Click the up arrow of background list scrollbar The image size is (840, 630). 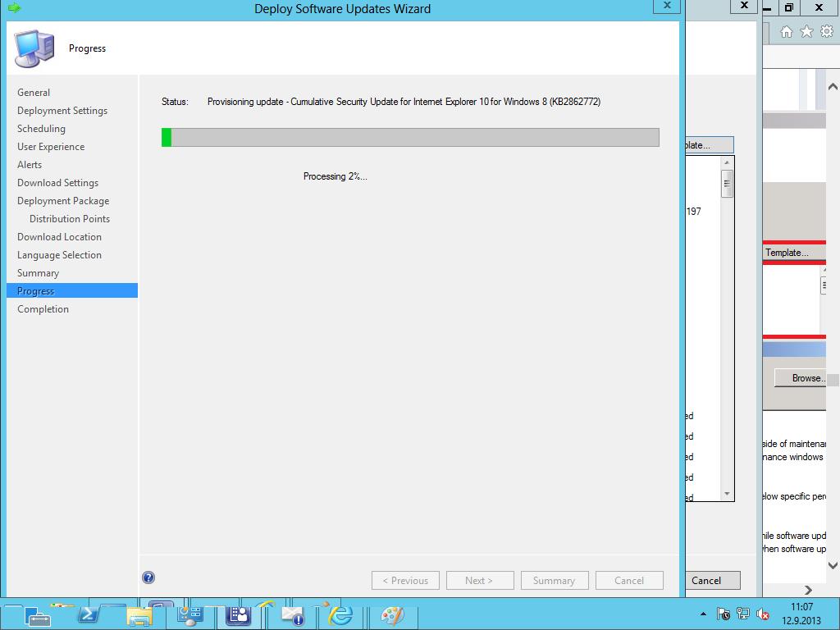pos(727,162)
